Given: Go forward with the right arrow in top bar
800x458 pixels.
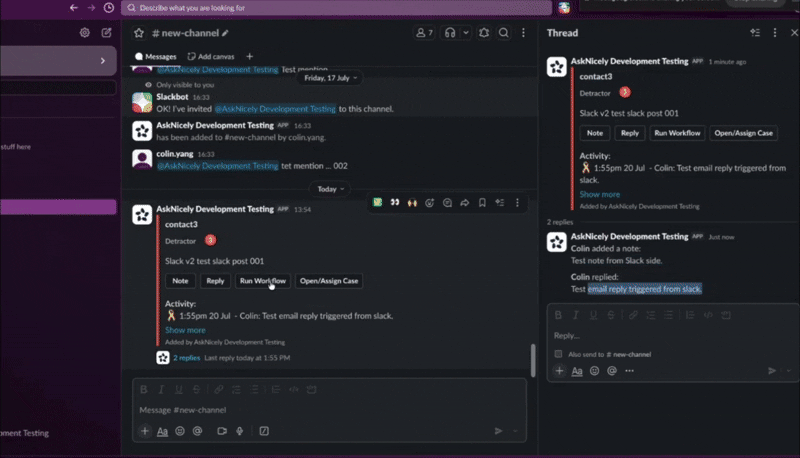Looking at the screenshot, I should coord(91,8).
